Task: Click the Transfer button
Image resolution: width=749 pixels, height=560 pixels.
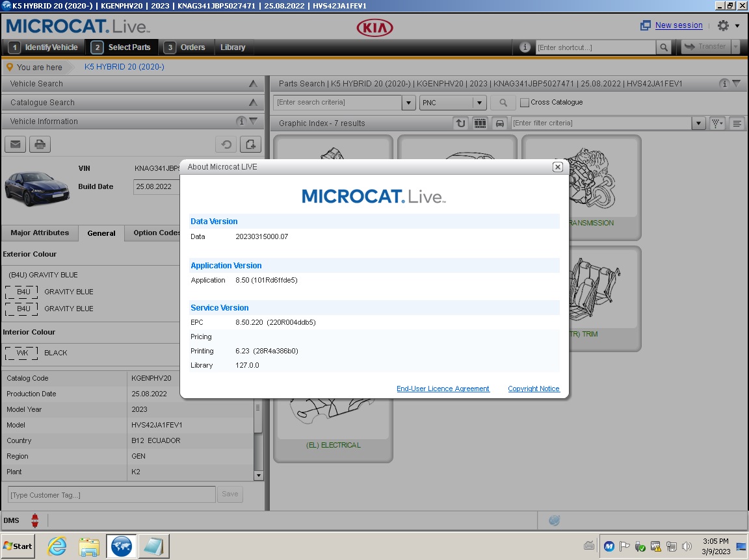Action: click(705, 47)
